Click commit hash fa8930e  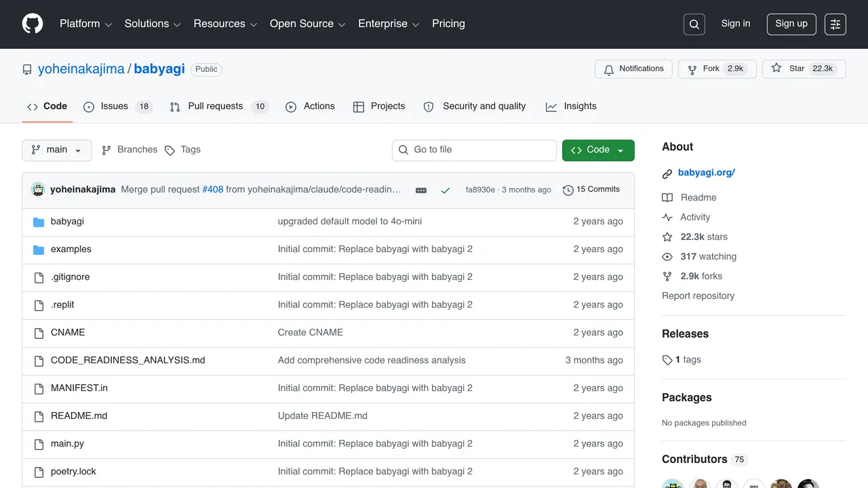pos(480,190)
